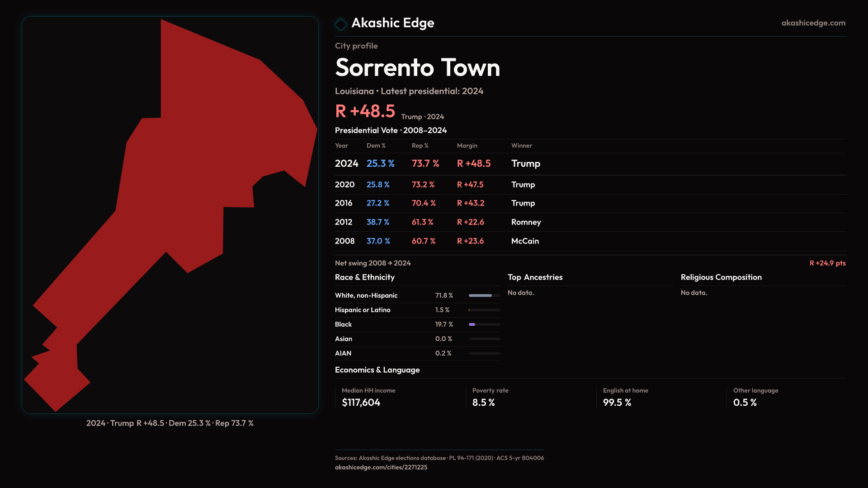
Task: Click the Dem % column header
Action: click(x=376, y=145)
